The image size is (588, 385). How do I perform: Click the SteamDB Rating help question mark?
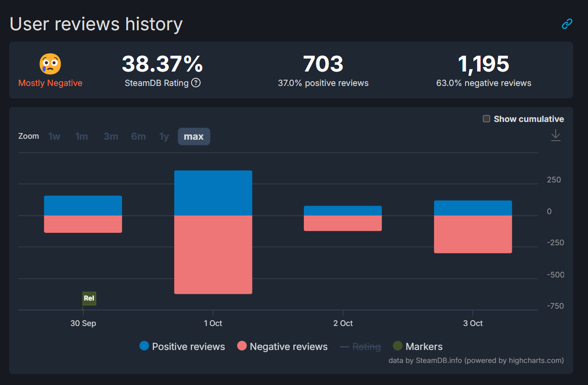click(x=196, y=83)
